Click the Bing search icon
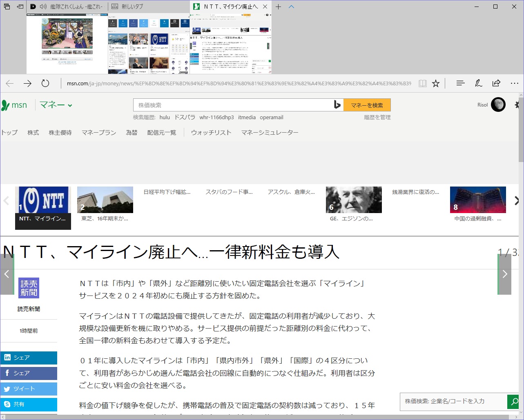 pos(337,105)
